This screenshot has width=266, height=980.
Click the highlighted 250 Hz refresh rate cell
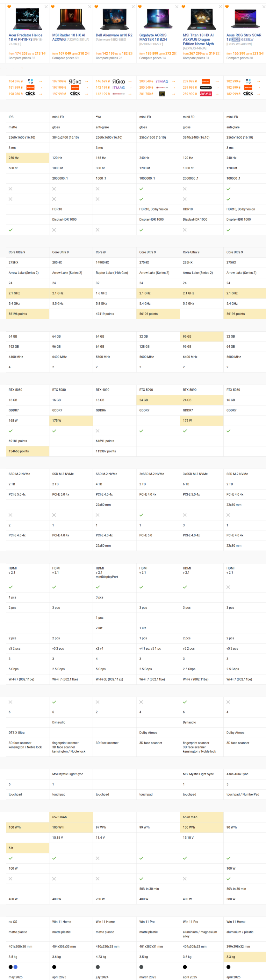point(27,158)
